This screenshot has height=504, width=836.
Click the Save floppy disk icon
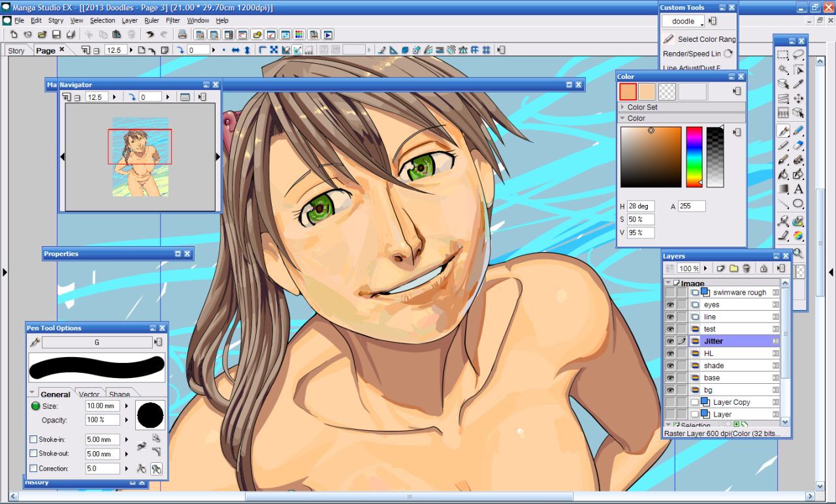(56, 35)
